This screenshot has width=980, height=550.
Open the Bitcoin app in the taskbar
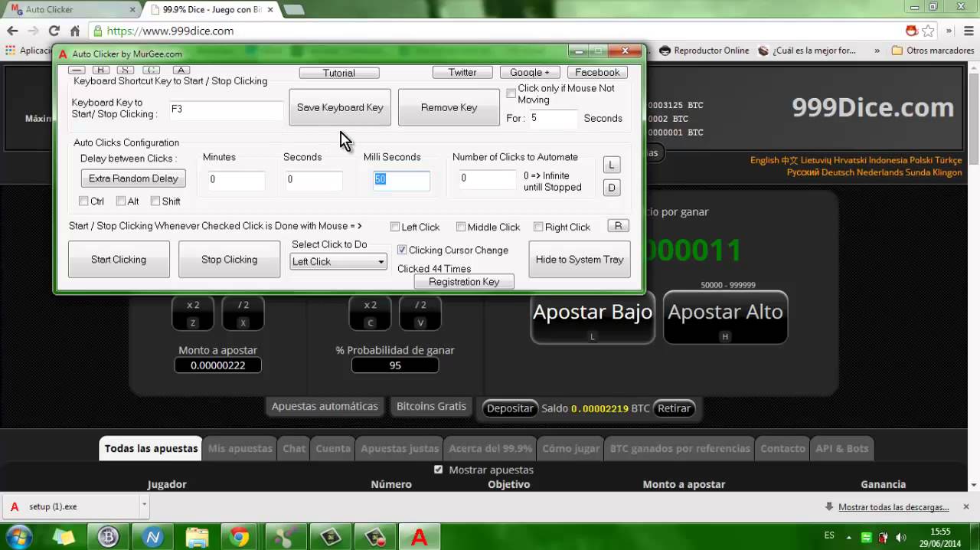(108, 537)
